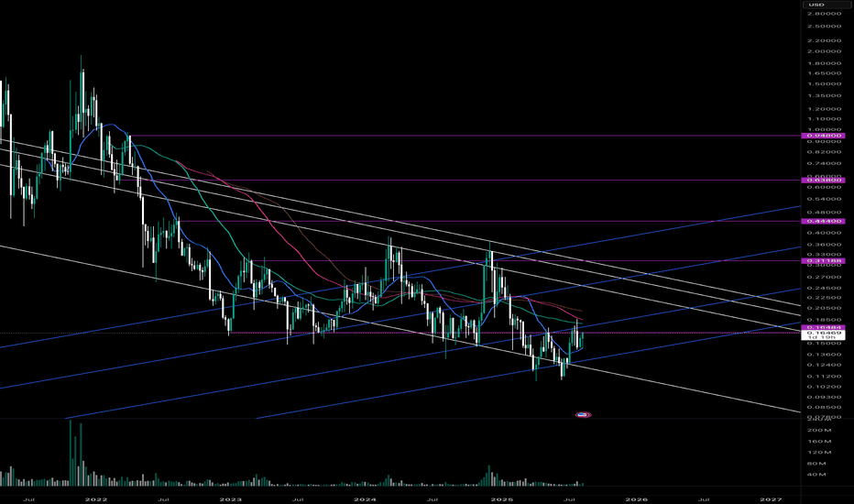
Task: Click the 0.31166 horizontal line label
Action: [x=824, y=261]
